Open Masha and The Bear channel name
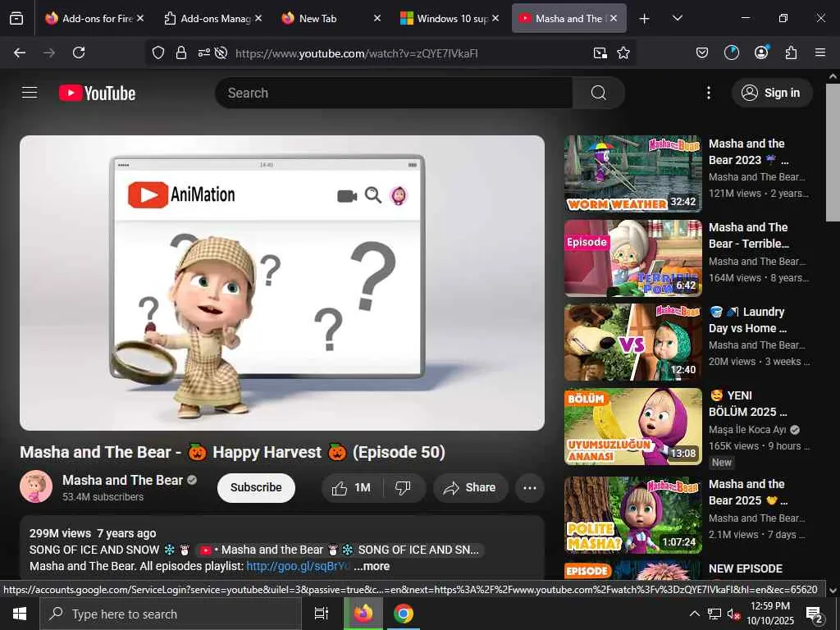Image resolution: width=840 pixels, height=630 pixels. click(x=123, y=480)
